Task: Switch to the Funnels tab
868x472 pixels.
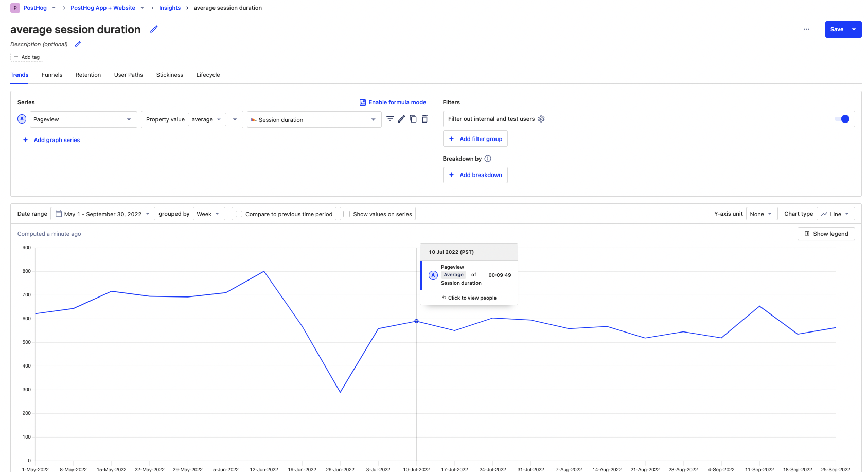Action: point(52,75)
